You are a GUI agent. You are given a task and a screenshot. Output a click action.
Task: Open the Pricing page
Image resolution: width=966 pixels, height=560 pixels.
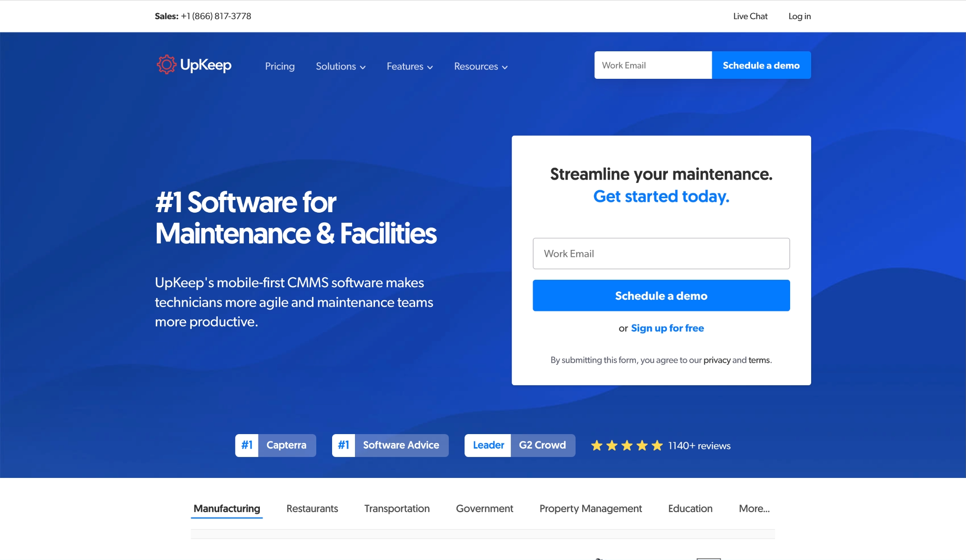coord(280,67)
